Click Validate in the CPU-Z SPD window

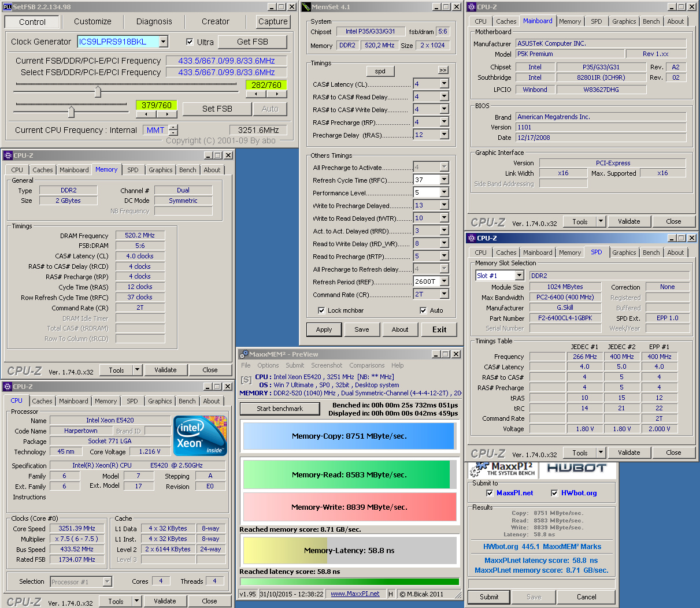pos(629,453)
